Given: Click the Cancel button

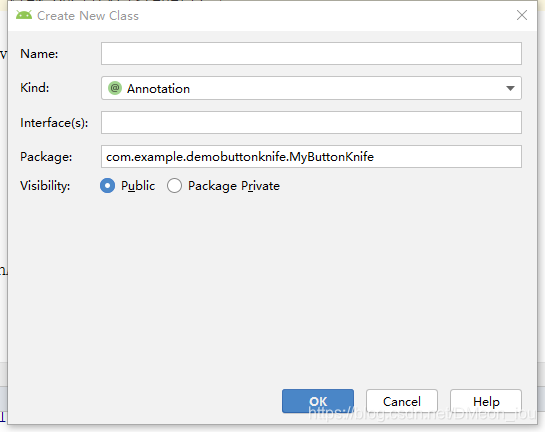Looking at the screenshot, I should 402,401.
